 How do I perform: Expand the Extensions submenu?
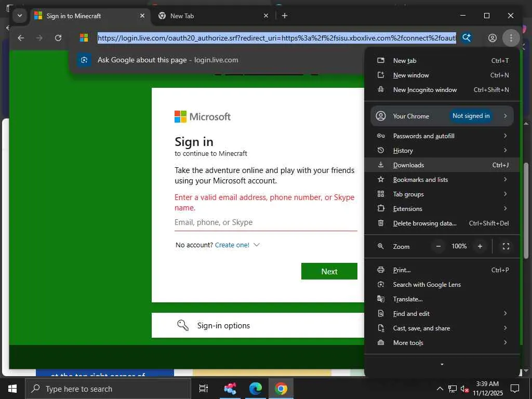coord(442,209)
